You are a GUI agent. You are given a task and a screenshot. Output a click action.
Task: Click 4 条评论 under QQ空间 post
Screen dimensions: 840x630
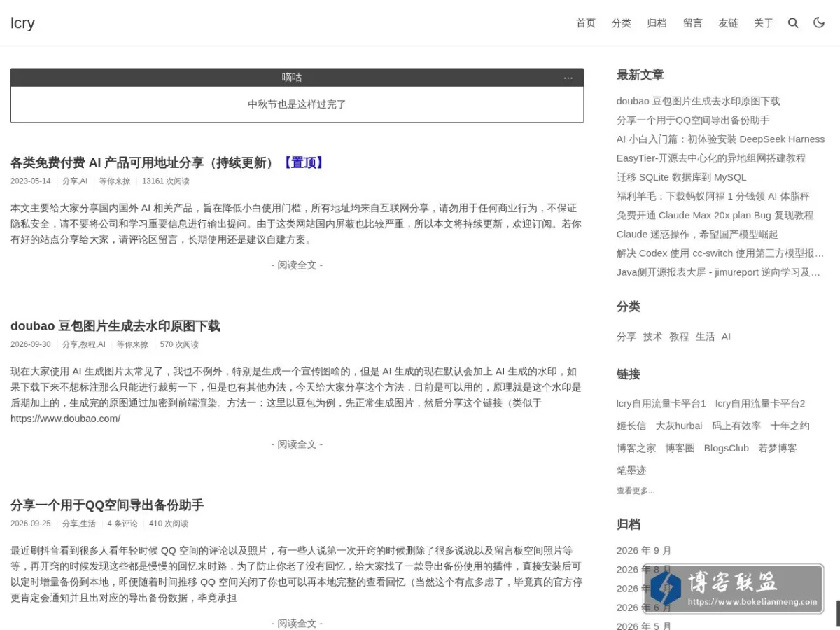coord(122,524)
